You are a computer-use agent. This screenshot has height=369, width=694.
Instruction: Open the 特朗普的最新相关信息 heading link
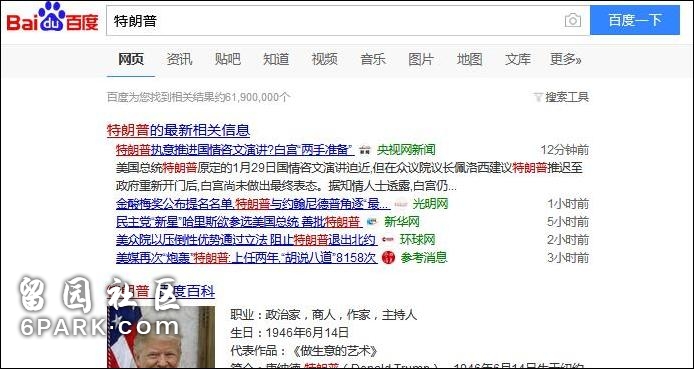pyautogui.click(x=178, y=130)
